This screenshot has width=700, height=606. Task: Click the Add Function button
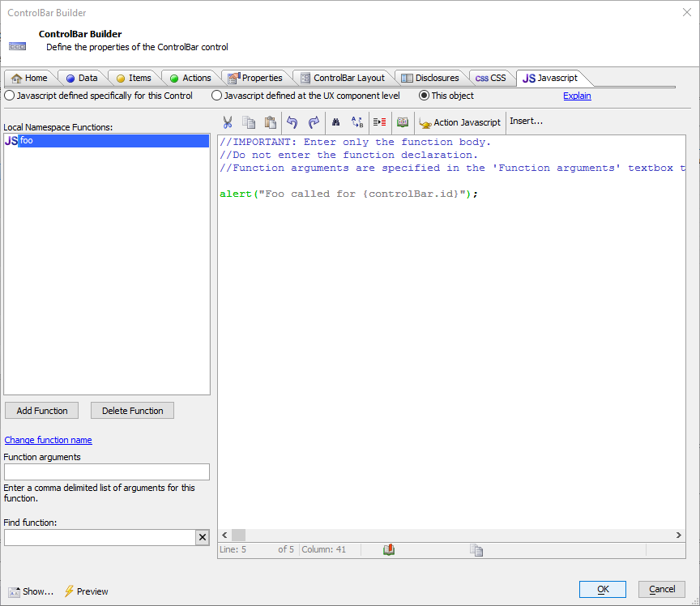point(41,411)
